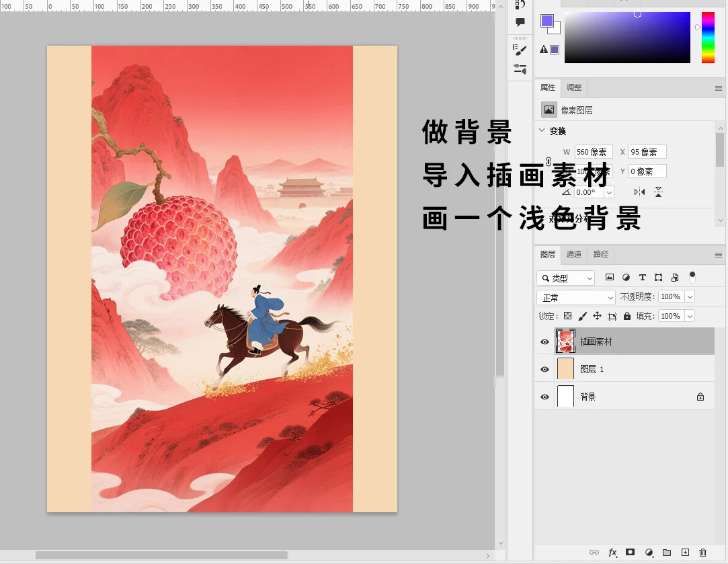Open the blend mode 正常 dropdown
728x564 pixels.
[x=575, y=298]
